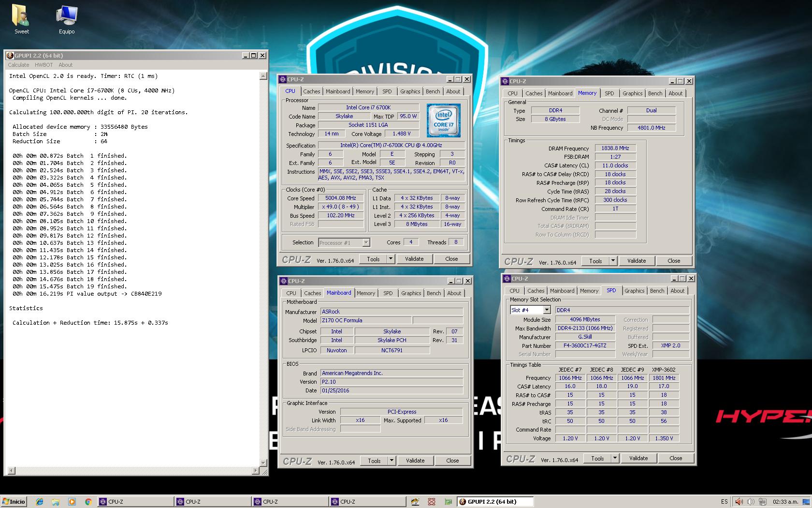Click Validate in the CPU-Z CPU window
The image size is (812, 508).
[414, 259]
